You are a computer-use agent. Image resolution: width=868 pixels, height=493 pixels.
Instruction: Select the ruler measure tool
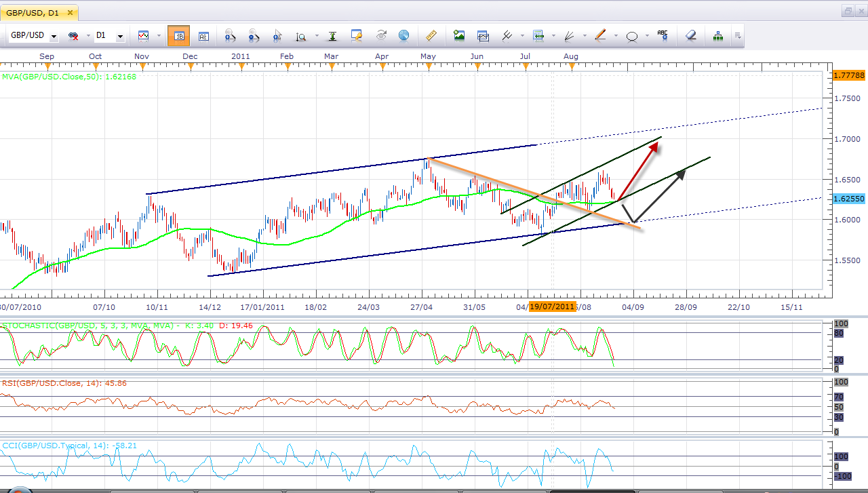tap(430, 36)
